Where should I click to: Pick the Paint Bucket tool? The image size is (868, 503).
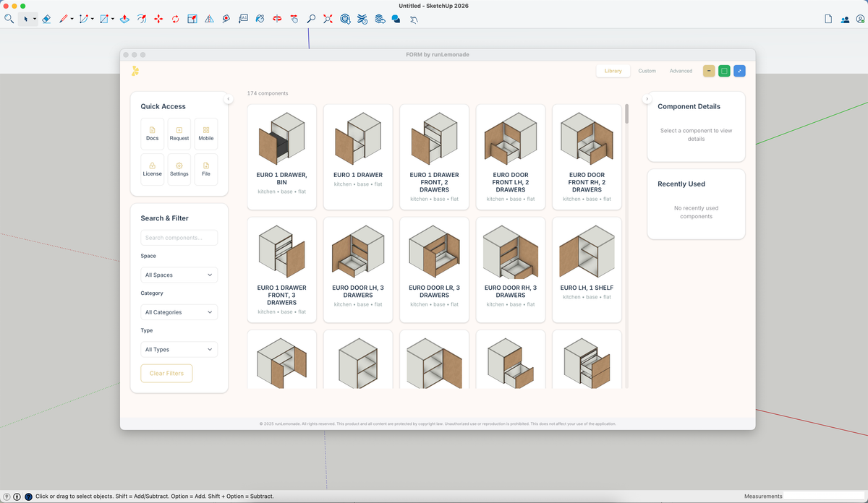(259, 19)
